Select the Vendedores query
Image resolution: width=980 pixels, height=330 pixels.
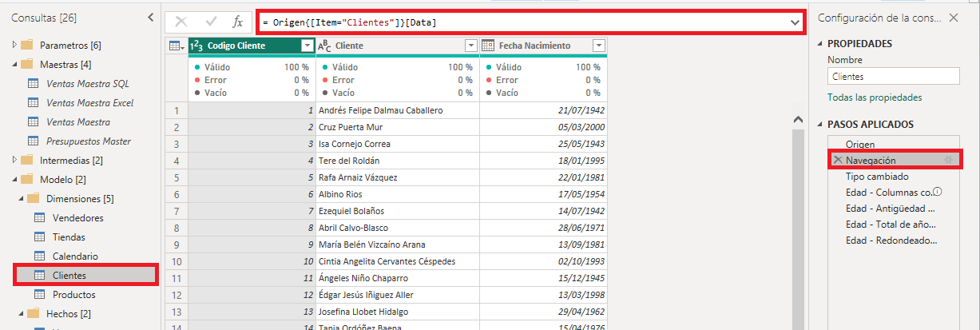click(77, 217)
